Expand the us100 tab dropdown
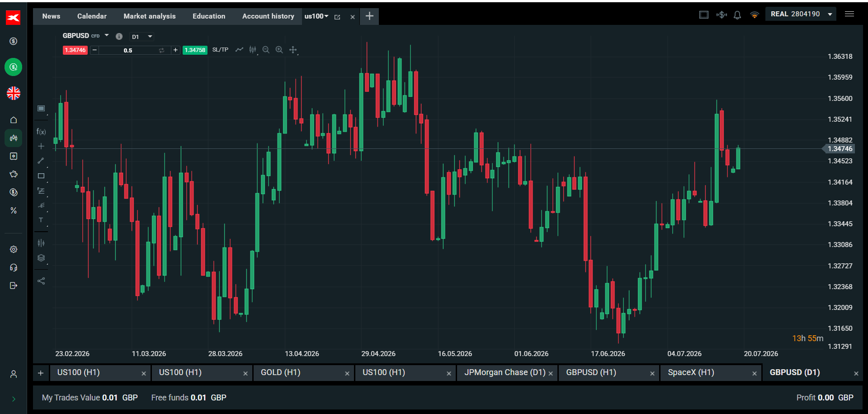 (x=326, y=16)
